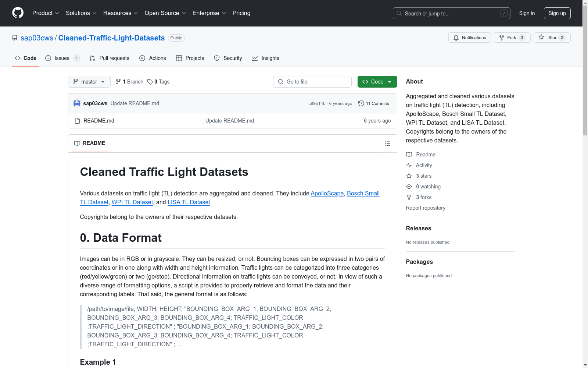Screen dimensions: 588x368
Task: Switch to the Actions tab
Action: [x=153, y=58]
